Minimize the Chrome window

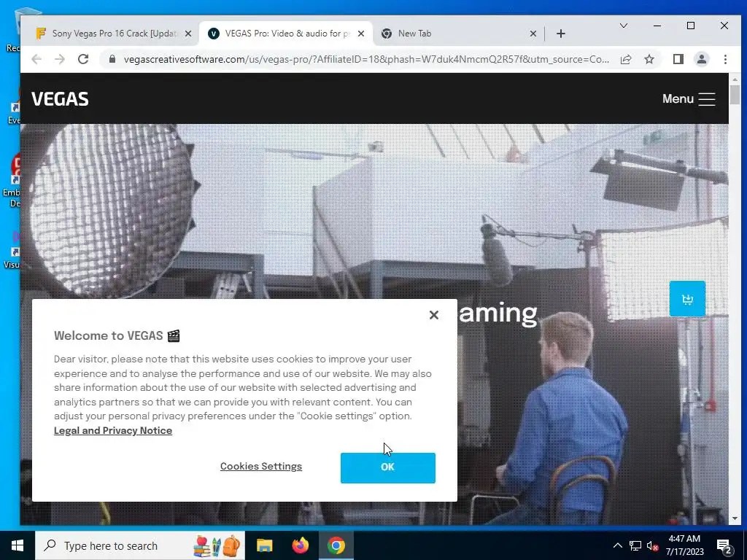(x=657, y=26)
